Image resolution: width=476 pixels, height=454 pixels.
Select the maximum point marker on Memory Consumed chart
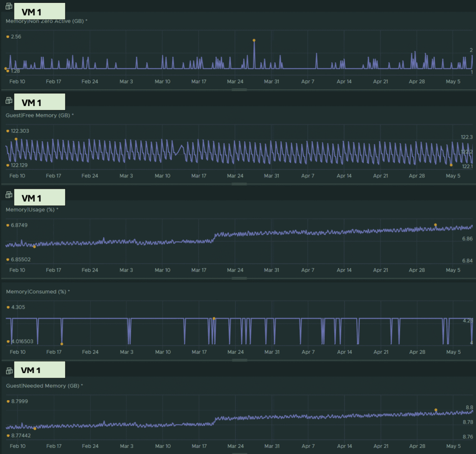click(214, 318)
